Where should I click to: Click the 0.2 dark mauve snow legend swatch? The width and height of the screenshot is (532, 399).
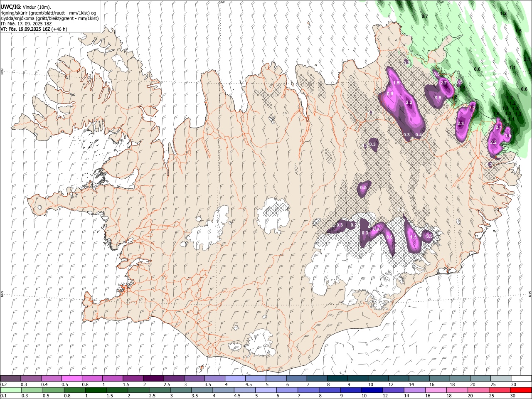10,379
